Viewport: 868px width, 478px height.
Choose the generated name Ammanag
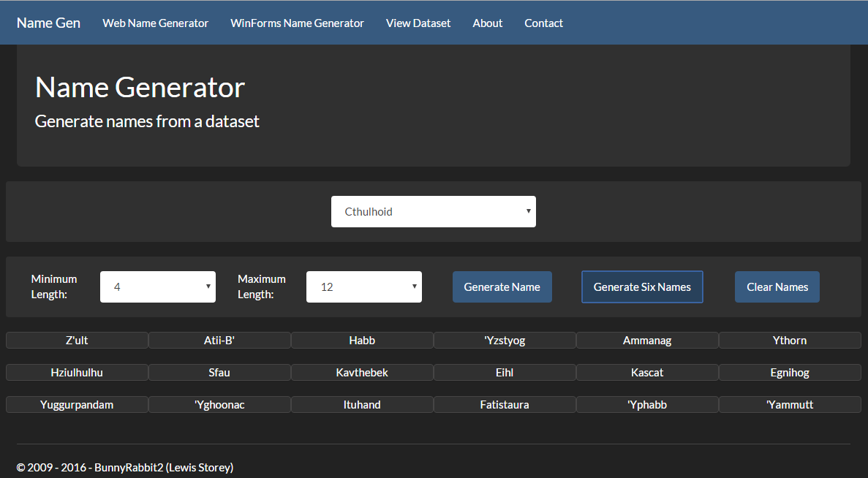click(647, 341)
